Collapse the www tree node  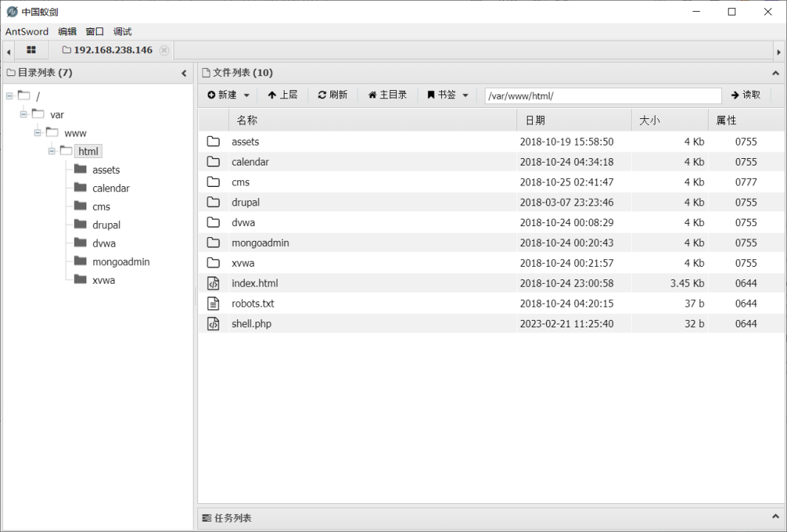pyautogui.click(x=38, y=133)
